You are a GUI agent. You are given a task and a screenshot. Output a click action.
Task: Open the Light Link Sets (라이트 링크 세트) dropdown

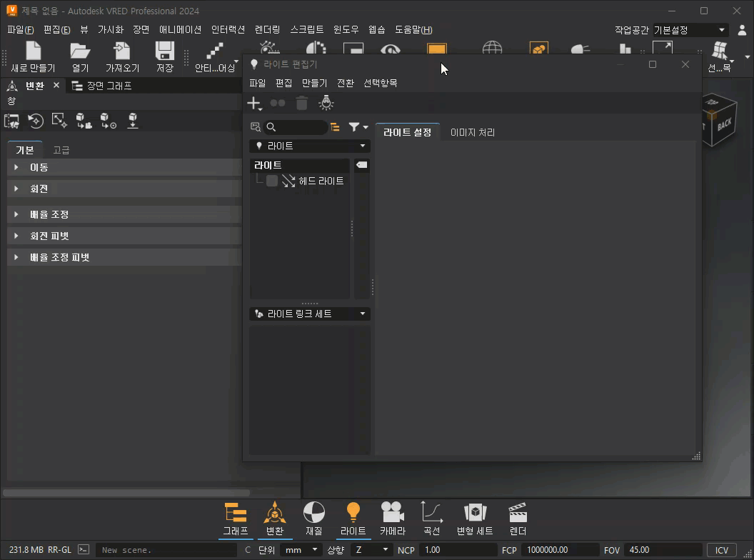310,314
